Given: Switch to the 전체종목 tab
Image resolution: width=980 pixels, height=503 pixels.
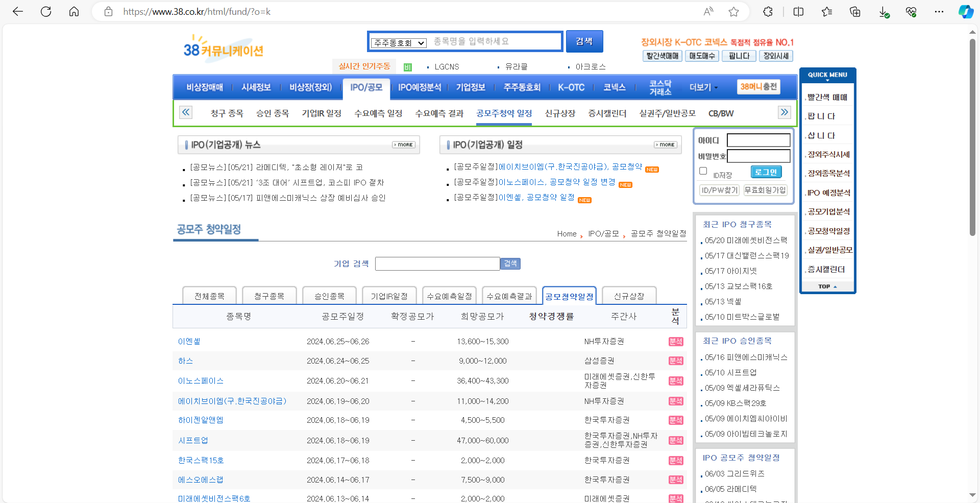Looking at the screenshot, I should click(x=209, y=296).
